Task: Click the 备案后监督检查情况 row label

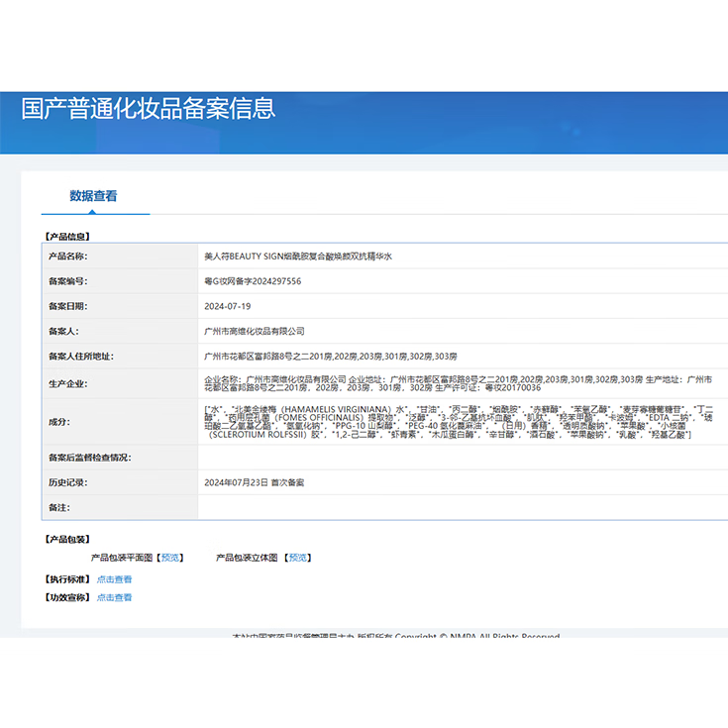Action: (90, 458)
